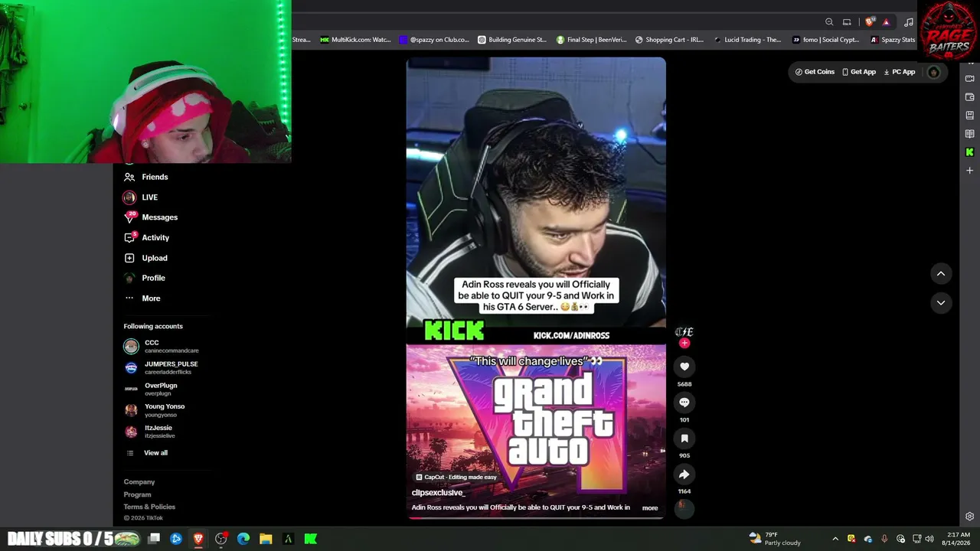Open the MultiKick.com bookmark
This screenshot has width=980, height=551.
pos(355,40)
